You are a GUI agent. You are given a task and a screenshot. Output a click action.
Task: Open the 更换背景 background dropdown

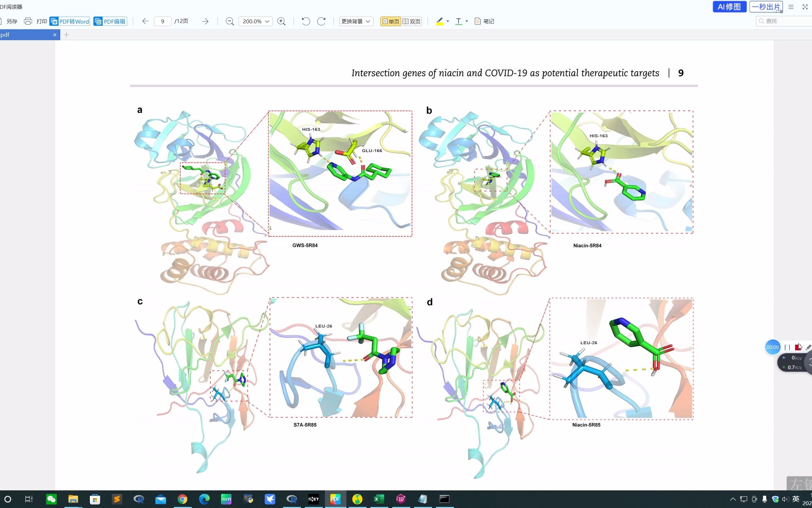click(356, 21)
